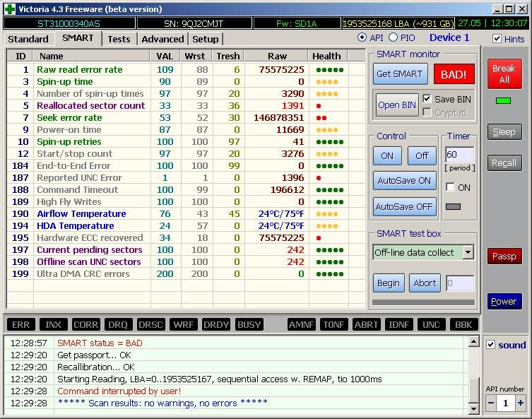Click the BUSY status indicator

point(249,325)
